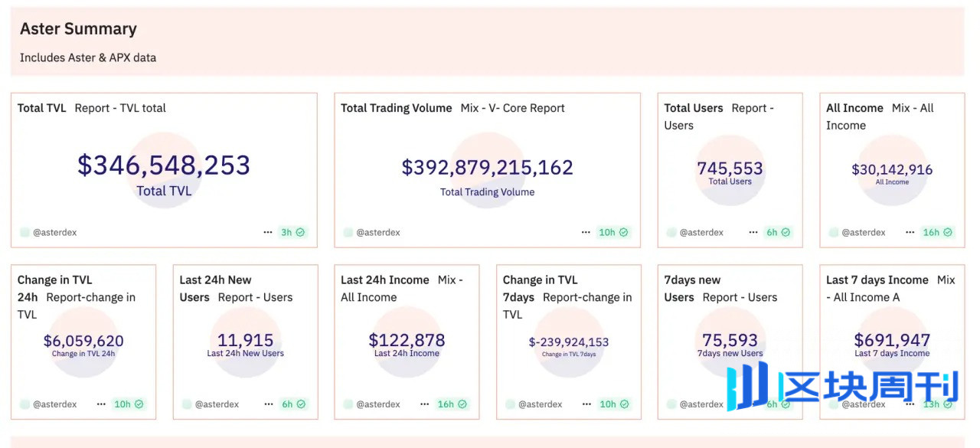
Task: Select the 75,593 7days new Users value
Action: tap(730, 340)
